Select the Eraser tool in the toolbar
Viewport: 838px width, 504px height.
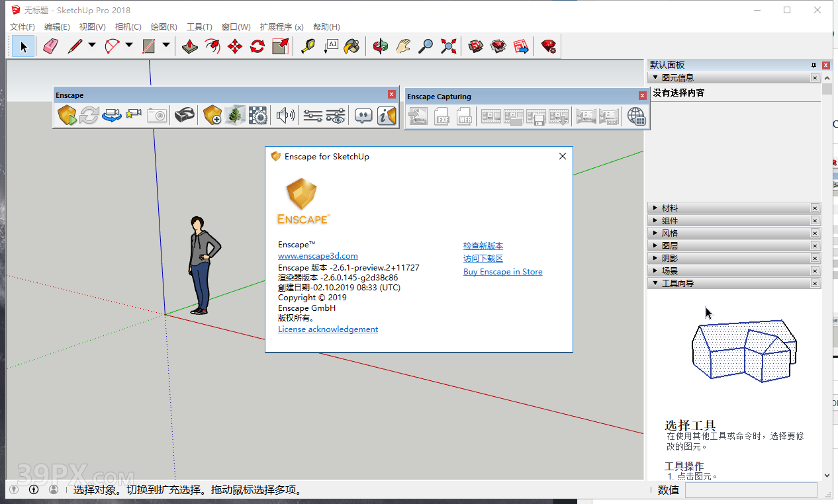point(50,46)
